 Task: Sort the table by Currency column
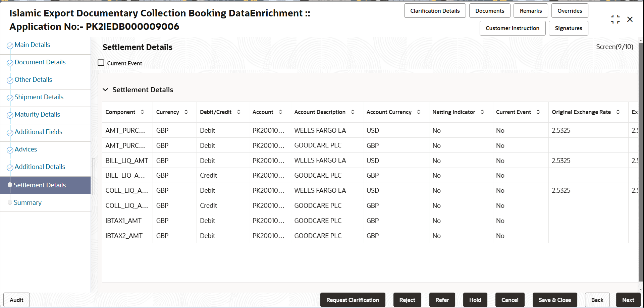coord(186,112)
